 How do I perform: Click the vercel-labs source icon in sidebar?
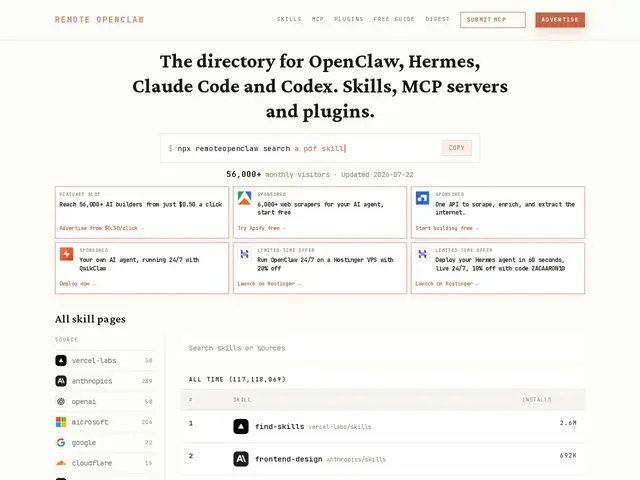pyautogui.click(x=61, y=360)
